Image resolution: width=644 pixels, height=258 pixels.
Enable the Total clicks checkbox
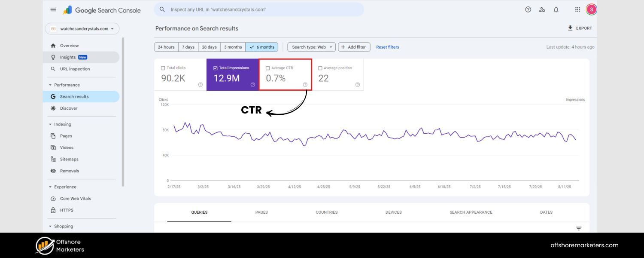[162, 68]
